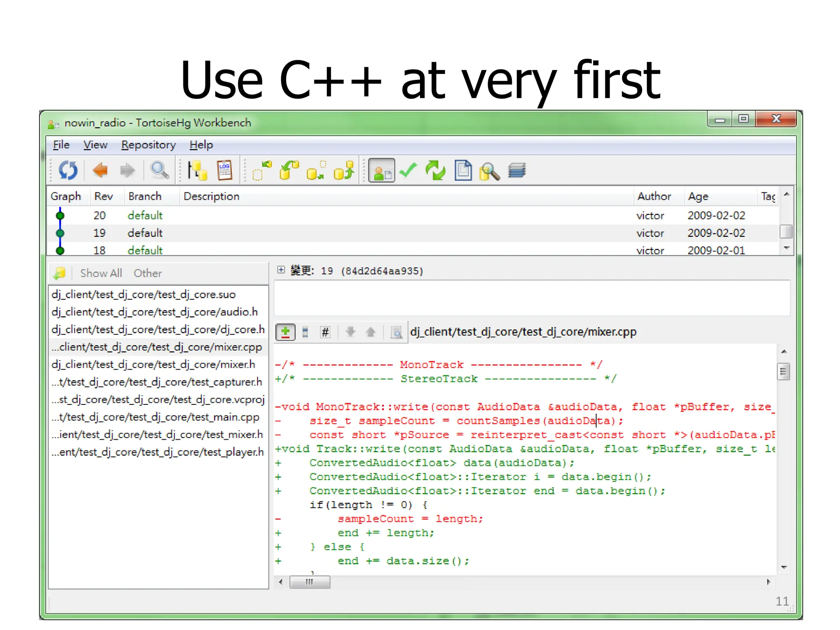Click the file status filter icon

coord(60,273)
